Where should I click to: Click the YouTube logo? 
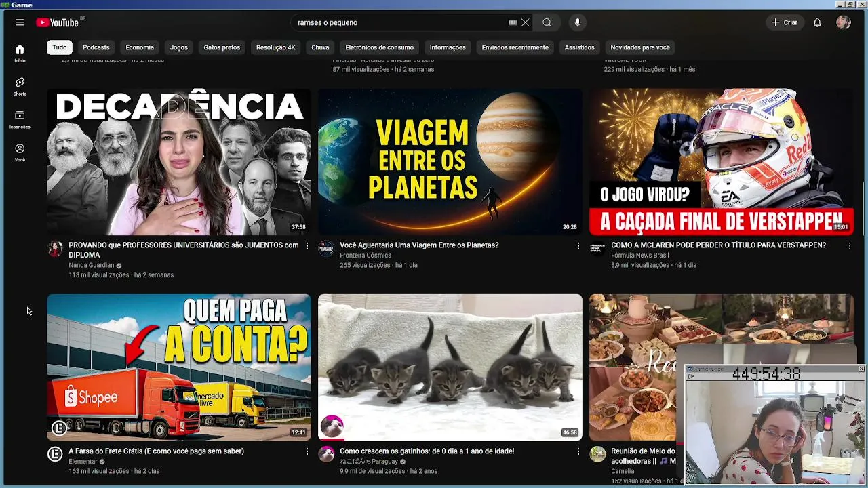click(58, 22)
